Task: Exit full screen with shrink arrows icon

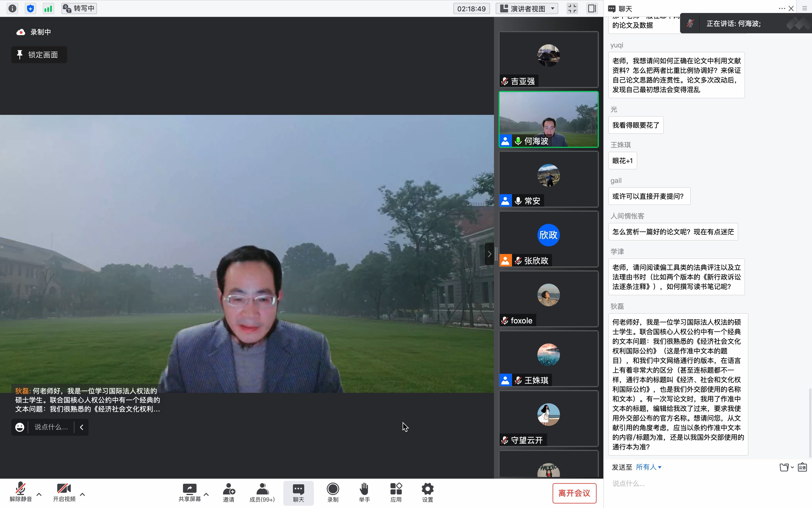Action: pos(572,8)
